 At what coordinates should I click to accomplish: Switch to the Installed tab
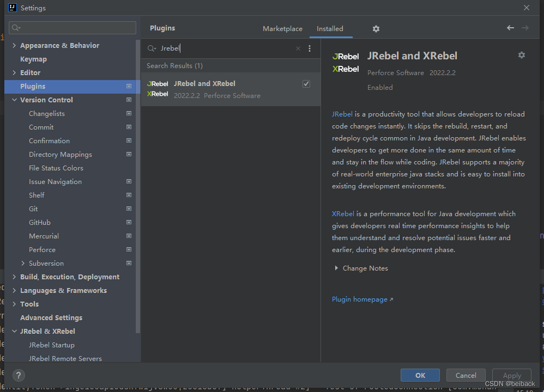[330, 29]
